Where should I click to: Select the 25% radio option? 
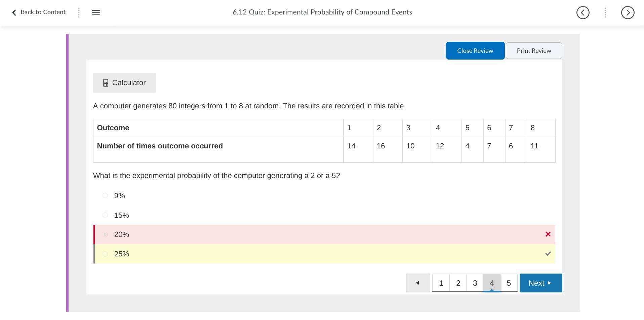point(105,254)
